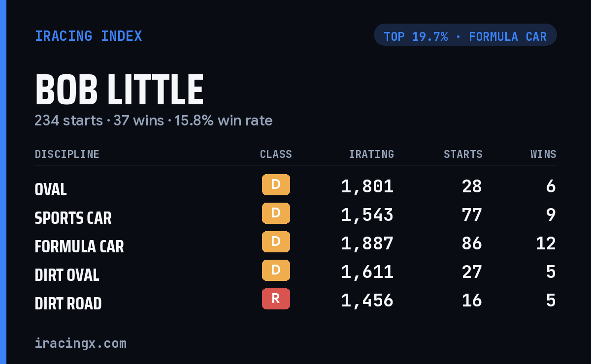Sort by the CLASS column header
The image size is (591, 364).
click(x=276, y=154)
